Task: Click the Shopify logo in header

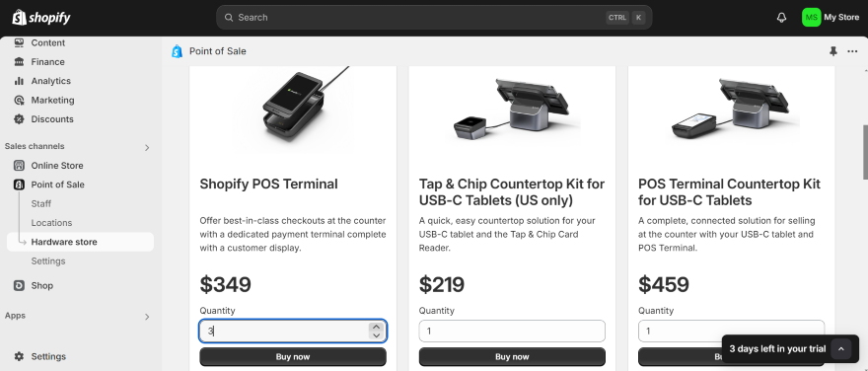Action: [x=41, y=18]
